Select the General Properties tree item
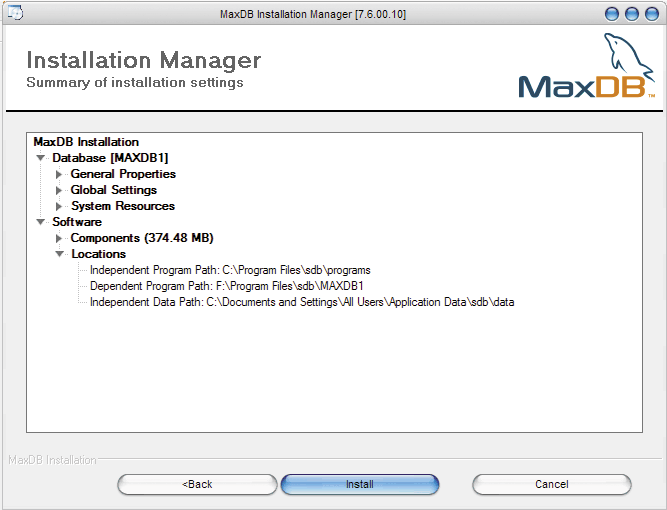Screen dimensions: 667x510 coord(123,174)
